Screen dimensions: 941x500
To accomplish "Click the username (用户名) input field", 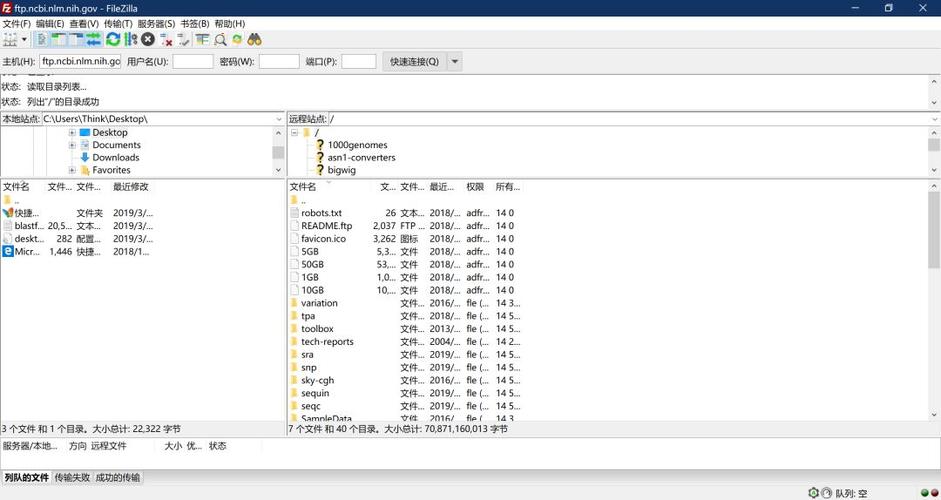I will 193,61.
